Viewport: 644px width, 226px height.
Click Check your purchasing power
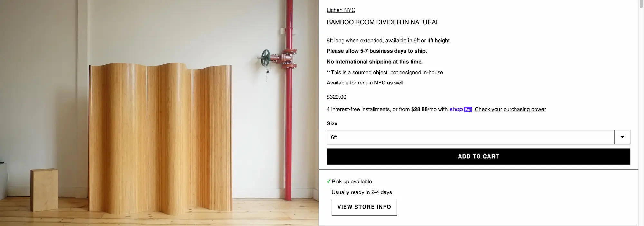coord(510,109)
